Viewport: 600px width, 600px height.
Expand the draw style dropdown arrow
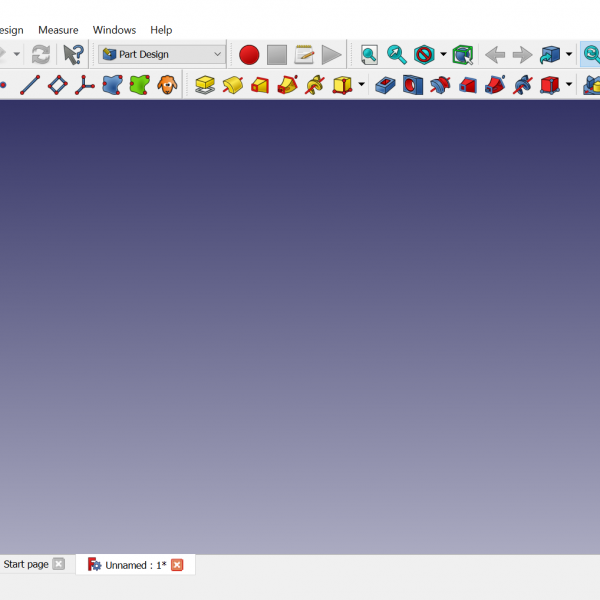[443, 54]
